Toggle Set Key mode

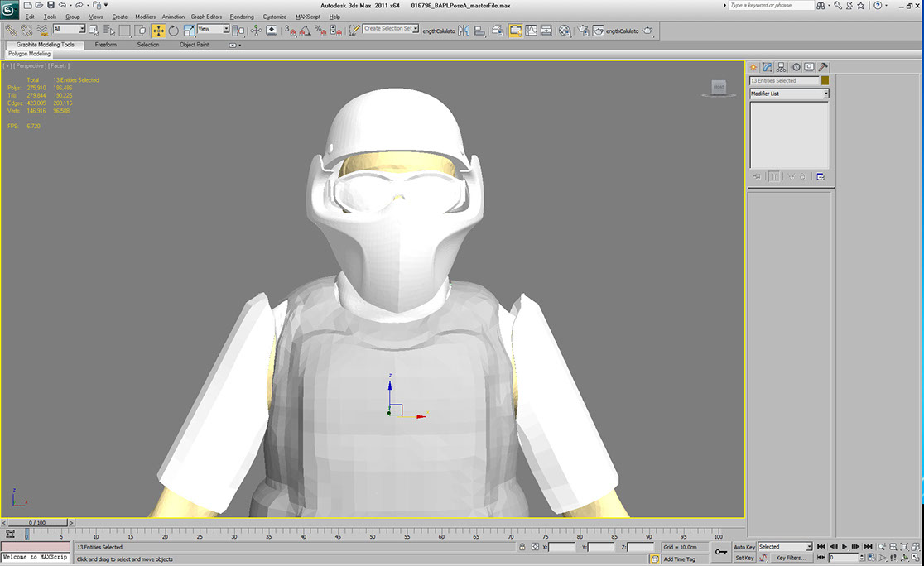click(x=744, y=558)
